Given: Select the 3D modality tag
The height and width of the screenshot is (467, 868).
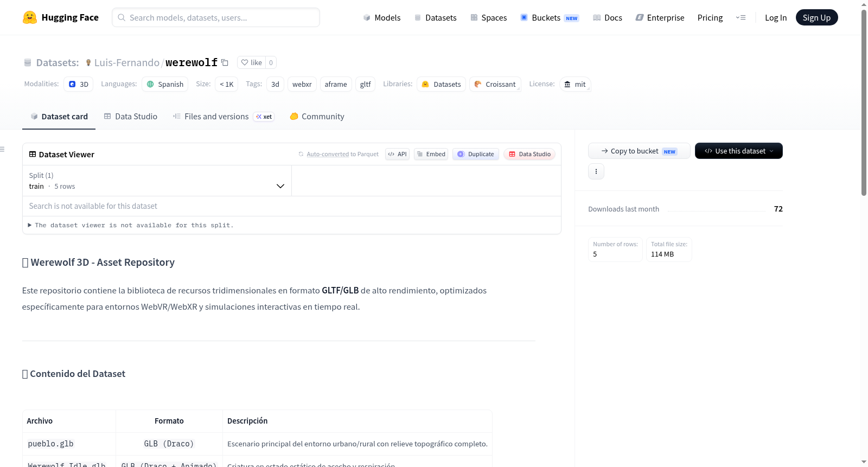Looking at the screenshot, I should [x=79, y=84].
